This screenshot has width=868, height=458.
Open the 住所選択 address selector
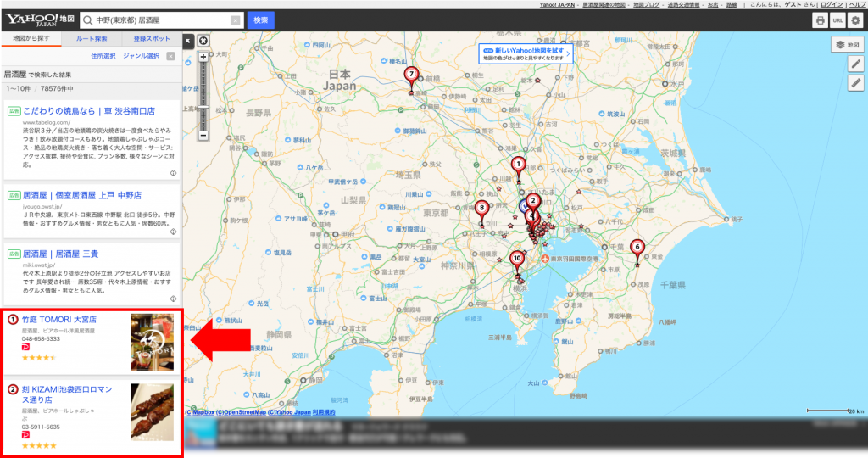pyautogui.click(x=103, y=56)
